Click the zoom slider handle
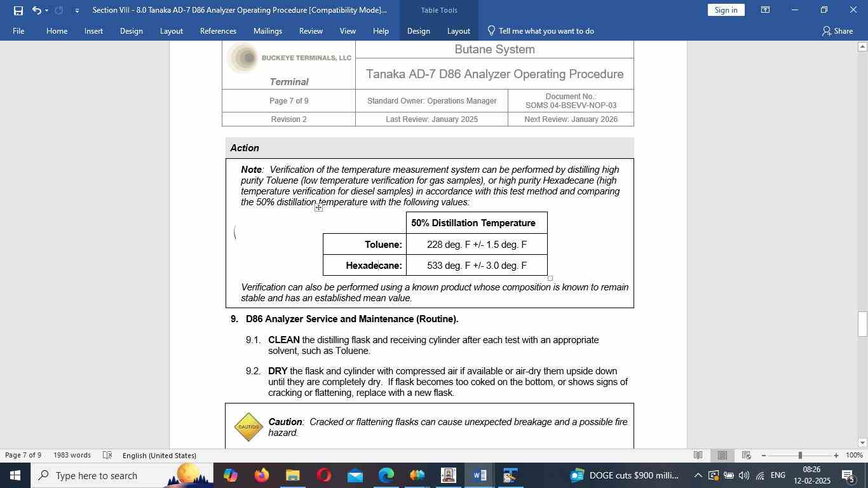This screenshot has height=488, width=868. (800, 455)
